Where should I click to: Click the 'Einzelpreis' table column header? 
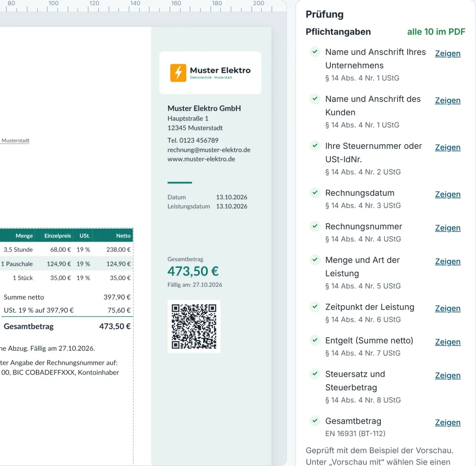click(x=58, y=235)
